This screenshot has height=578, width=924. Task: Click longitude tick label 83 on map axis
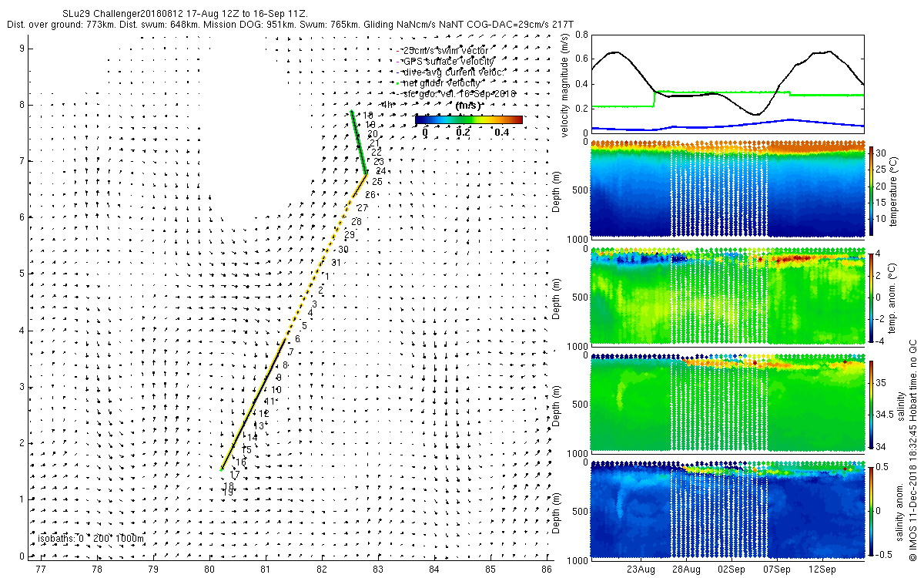[x=378, y=570]
